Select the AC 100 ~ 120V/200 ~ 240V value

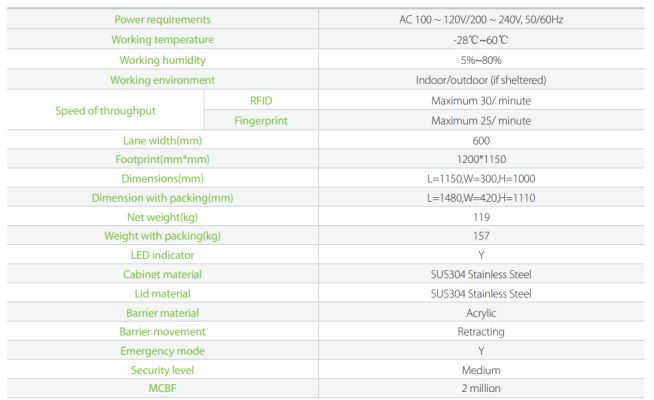[481, 20]
